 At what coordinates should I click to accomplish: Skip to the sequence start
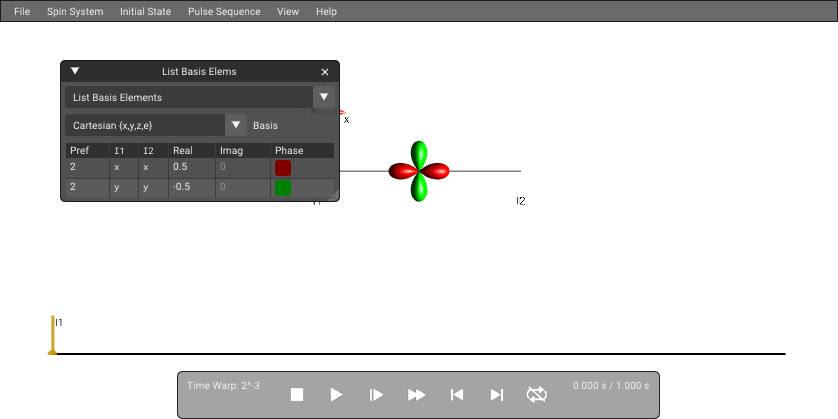pos(456,395)
